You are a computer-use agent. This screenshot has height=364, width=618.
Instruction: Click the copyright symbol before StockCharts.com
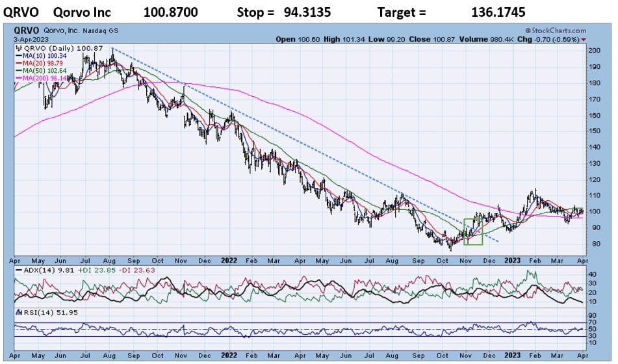pyautogui.click(x=527, y=31)
